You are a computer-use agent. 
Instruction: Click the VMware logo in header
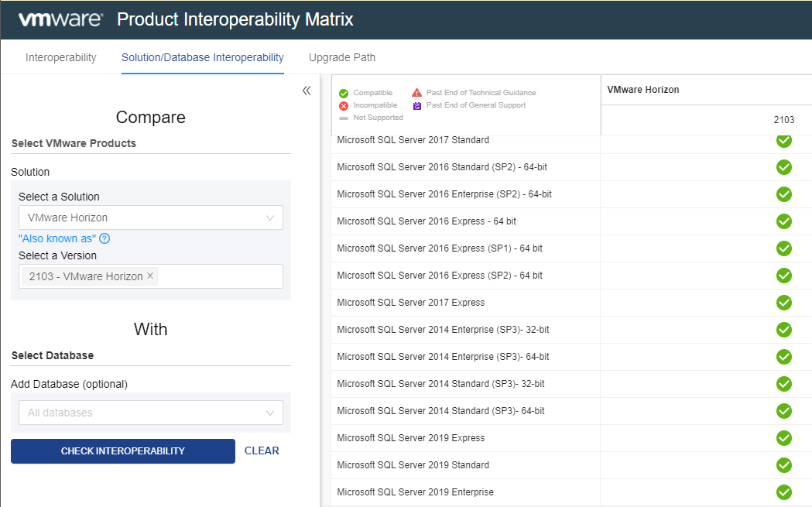(60, 19)
